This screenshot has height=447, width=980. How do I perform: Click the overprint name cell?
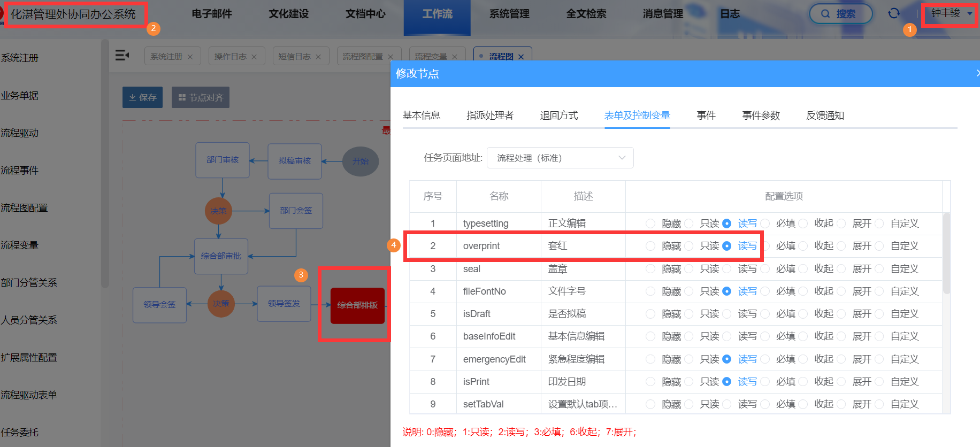pos(499,246)
